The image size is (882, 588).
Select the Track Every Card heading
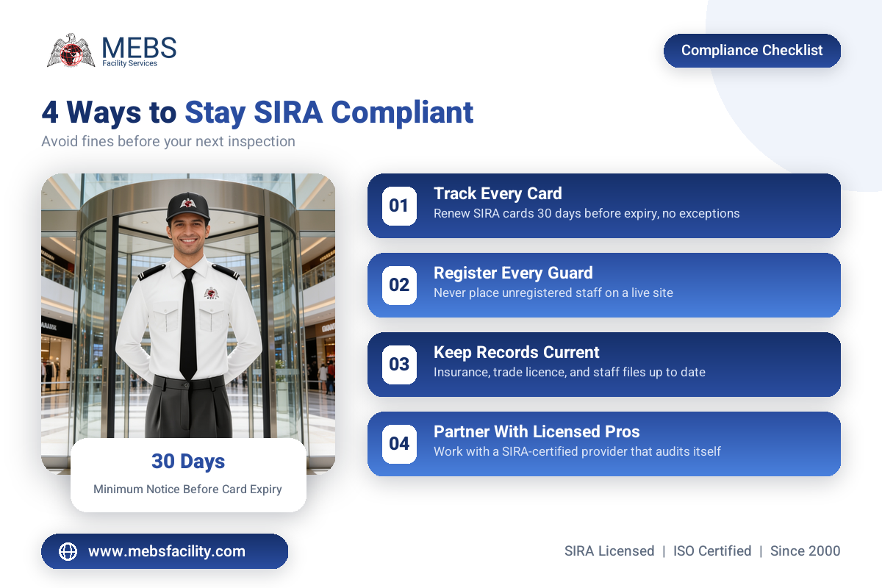pyautogui.click(x=498, y=193)
